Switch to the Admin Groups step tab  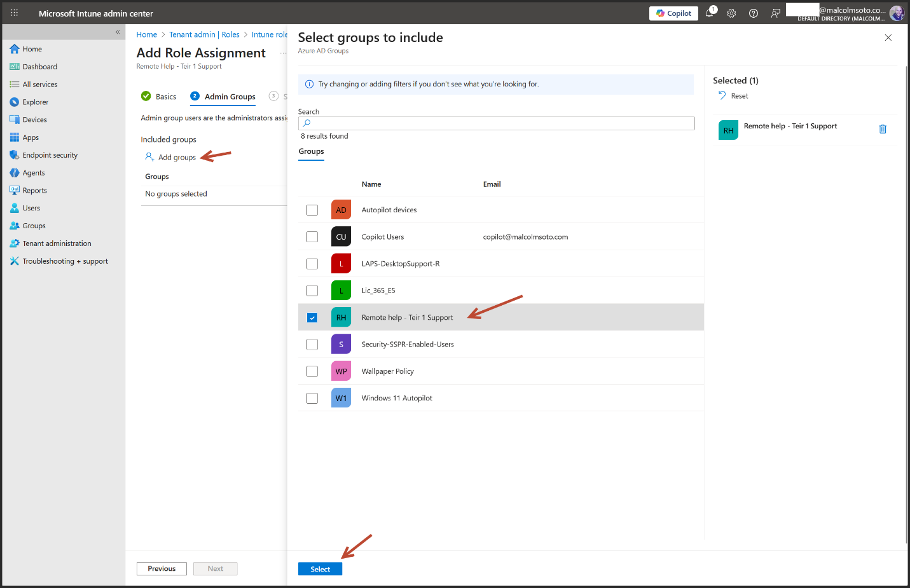pos(230,97)
